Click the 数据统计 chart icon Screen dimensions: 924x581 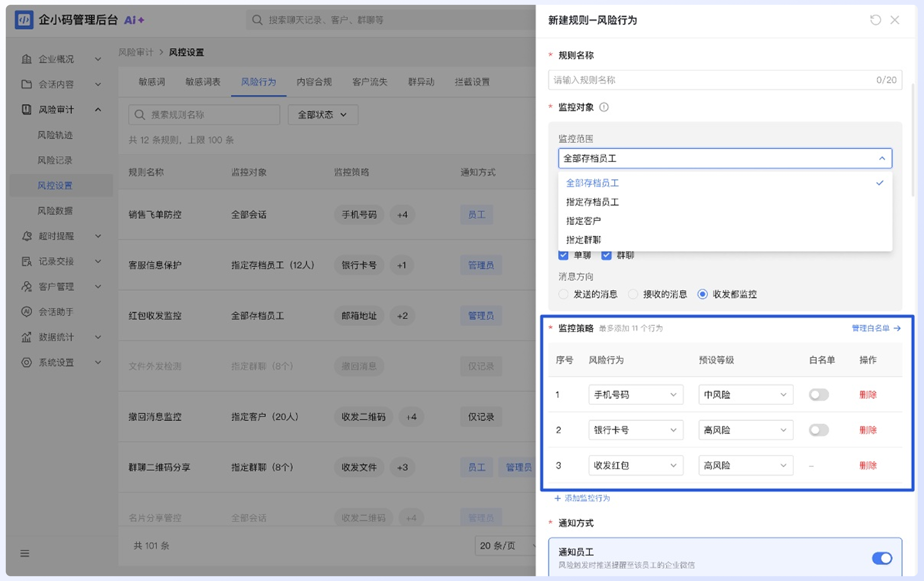pyautogui.click(x=26, y=337)
